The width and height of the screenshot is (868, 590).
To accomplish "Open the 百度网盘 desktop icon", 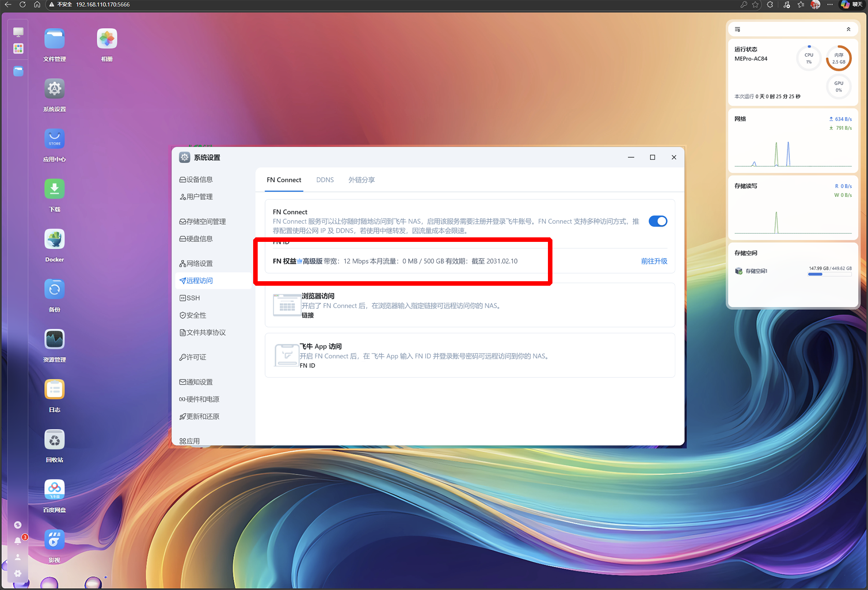I will (x=54, y=490).
